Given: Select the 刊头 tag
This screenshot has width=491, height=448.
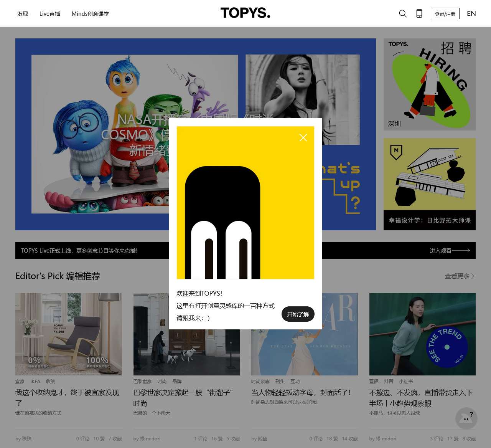Looking at the screenshot, I should 280,382.
